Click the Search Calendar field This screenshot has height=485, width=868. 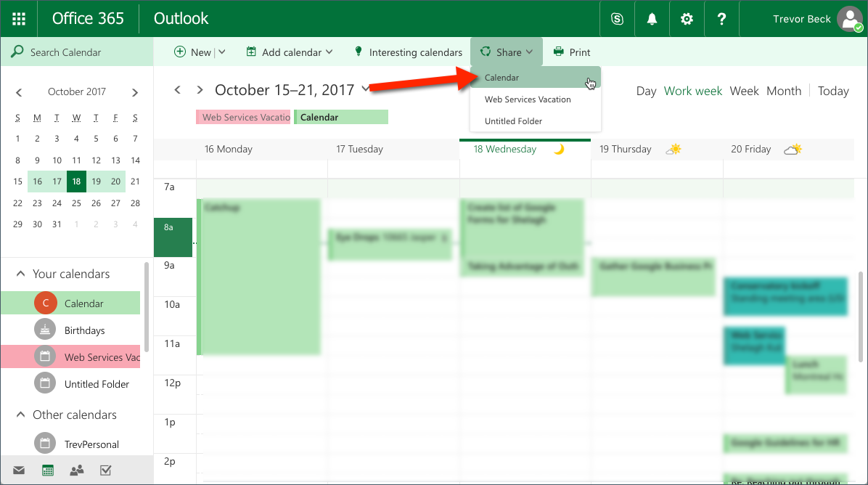click(77, 52)
